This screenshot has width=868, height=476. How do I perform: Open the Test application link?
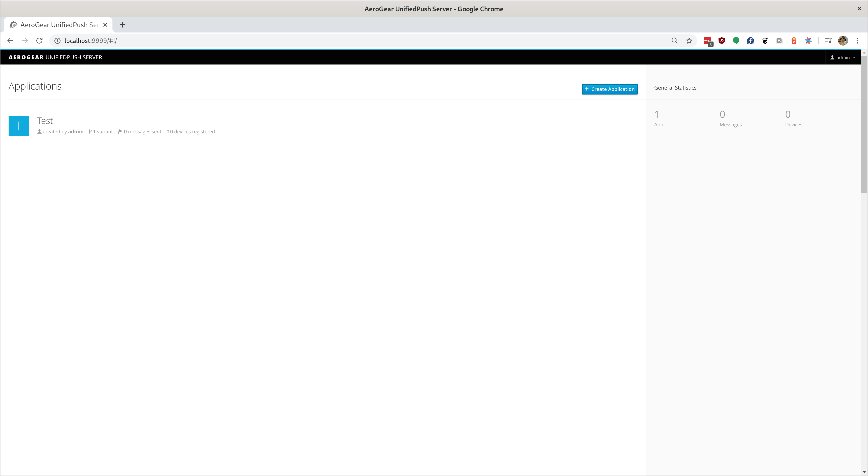45,121
